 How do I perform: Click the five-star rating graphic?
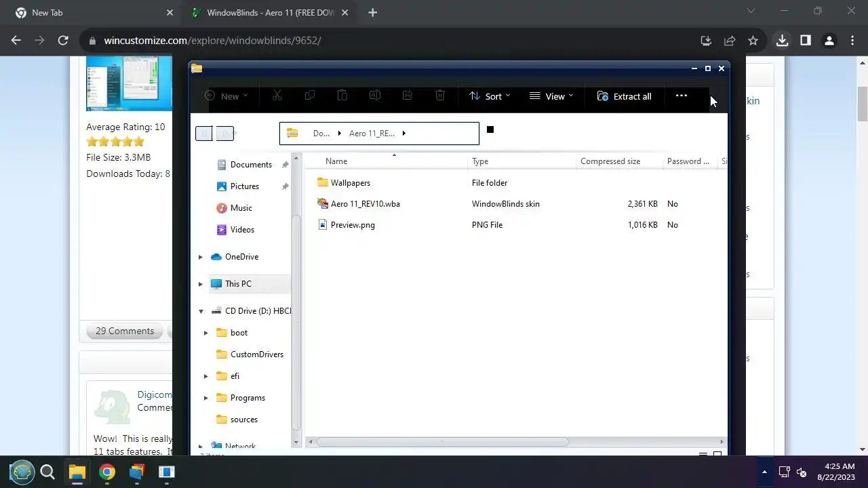(x=115, y=142)
